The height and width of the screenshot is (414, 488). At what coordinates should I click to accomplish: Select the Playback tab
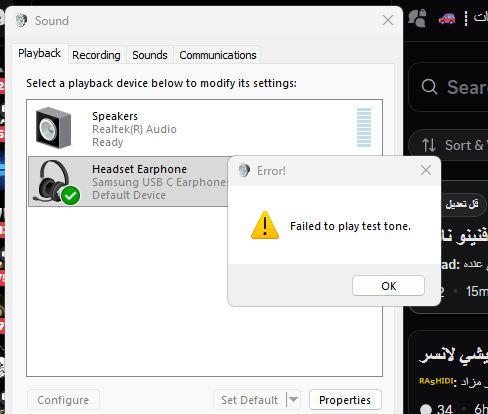tap(39, 53)
